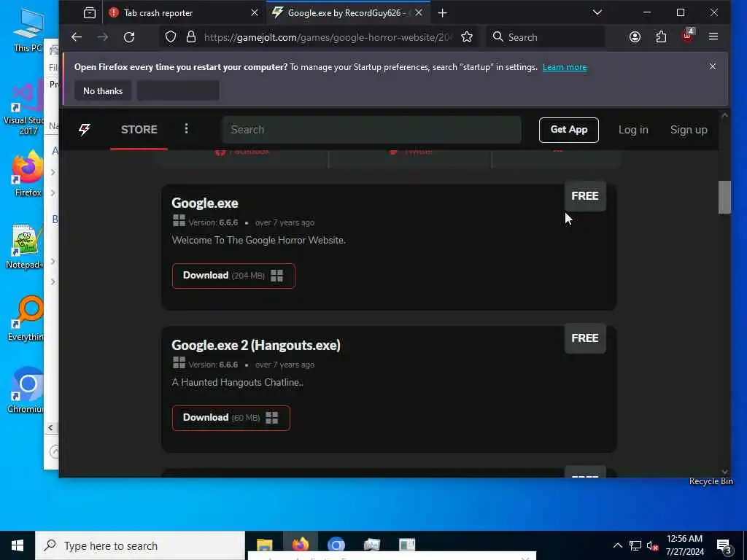Download Google.exe 204 MB build

(233, 276)
